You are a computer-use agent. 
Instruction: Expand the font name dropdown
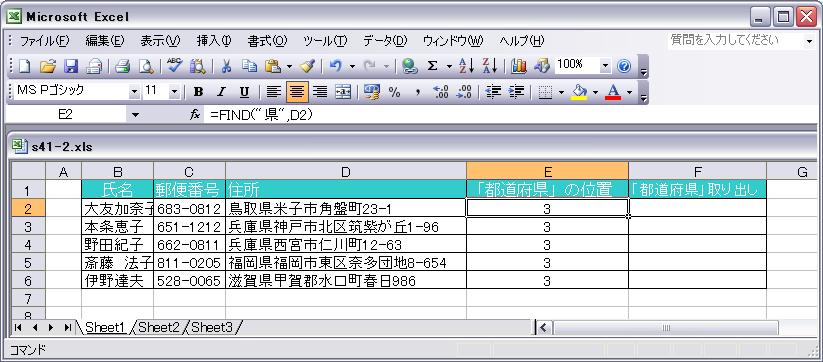point(135,92)
